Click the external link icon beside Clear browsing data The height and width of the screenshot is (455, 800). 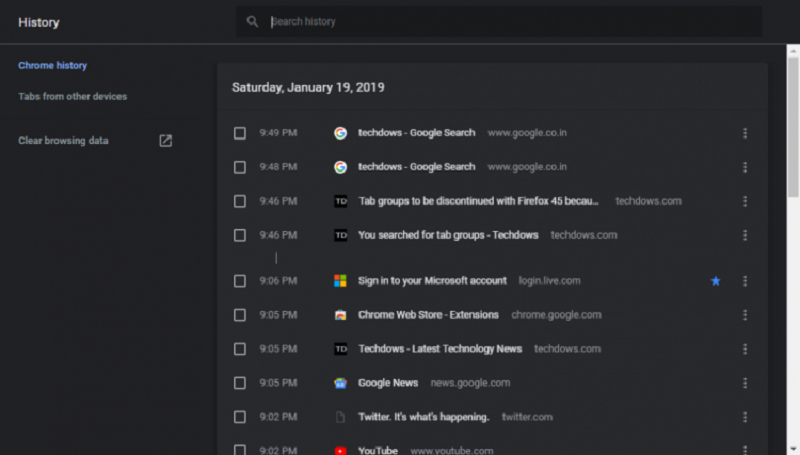click(166, 141)
